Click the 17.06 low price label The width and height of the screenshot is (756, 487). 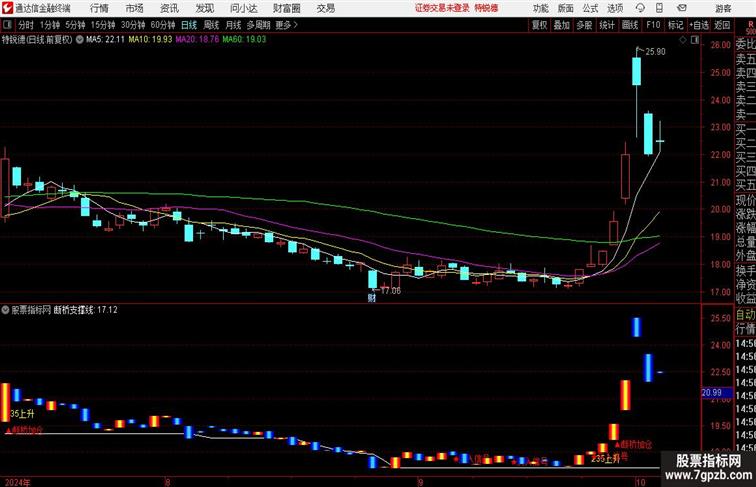[391, 291]
